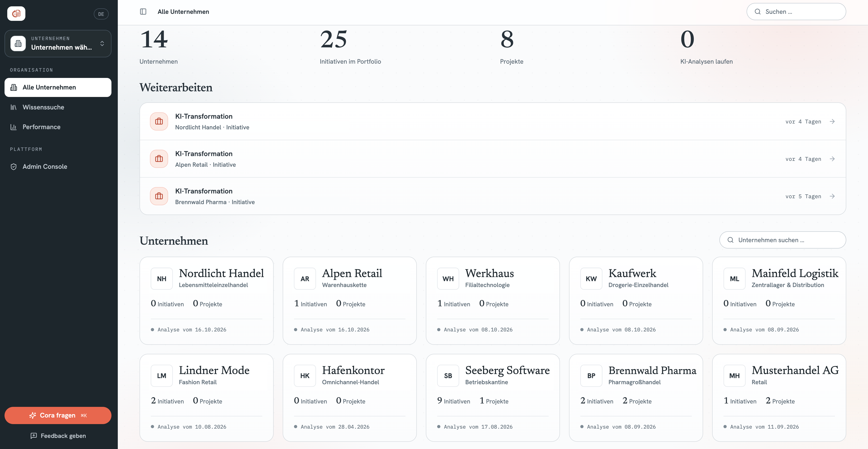Open the Lindner Mode company card title
Viewport: 868px width, 449px height.
(x=214, y=370)
